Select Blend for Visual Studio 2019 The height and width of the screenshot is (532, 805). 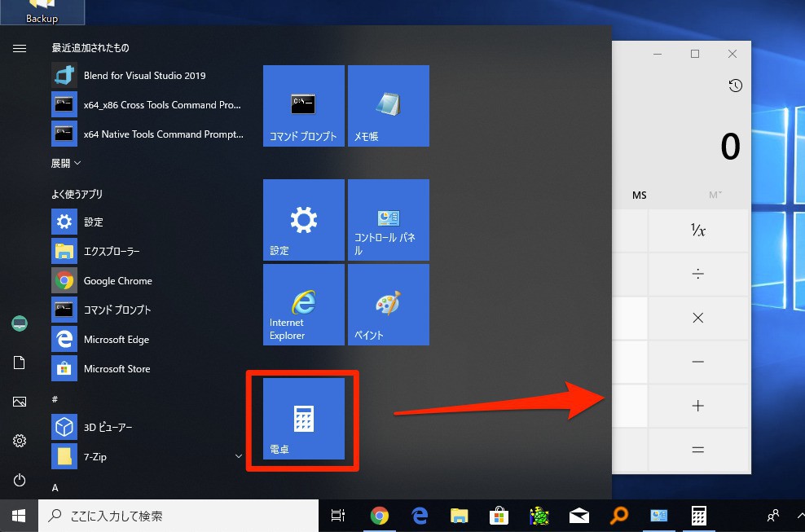click(x=144, y=76)
